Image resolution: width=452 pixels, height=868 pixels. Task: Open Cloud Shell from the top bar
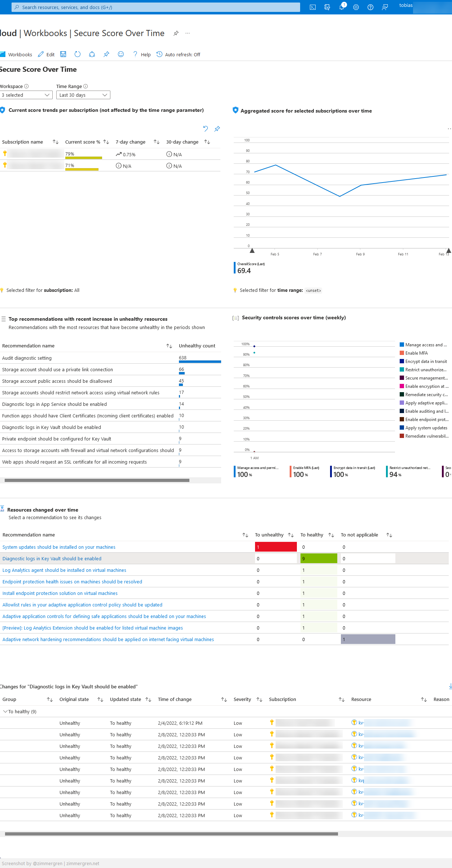coord(313,7)
